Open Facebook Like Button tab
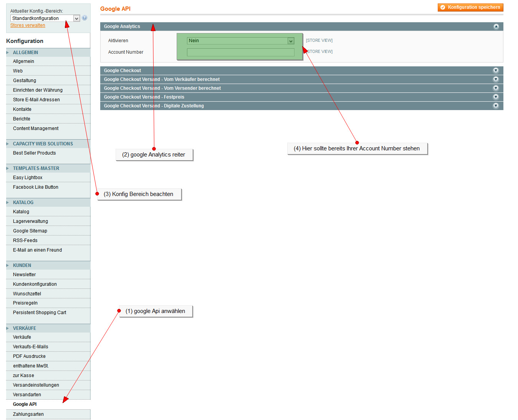This screenshot has height=420, width=518. point(48,187)
